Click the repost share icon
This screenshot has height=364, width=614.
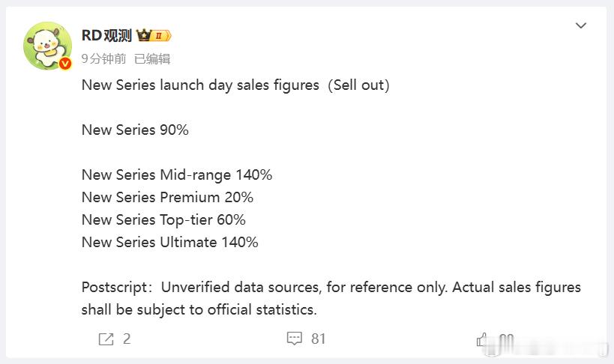pyautogui.click(x=106, y=339)
